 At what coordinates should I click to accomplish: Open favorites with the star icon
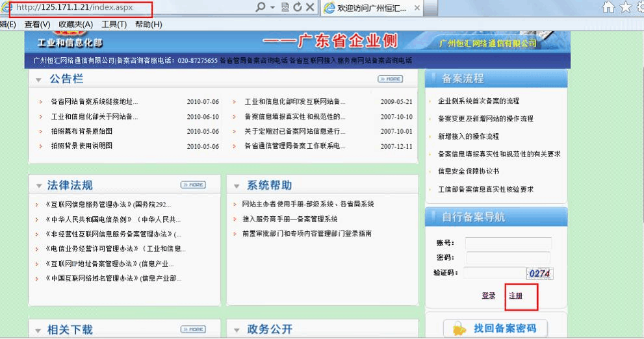625,8
